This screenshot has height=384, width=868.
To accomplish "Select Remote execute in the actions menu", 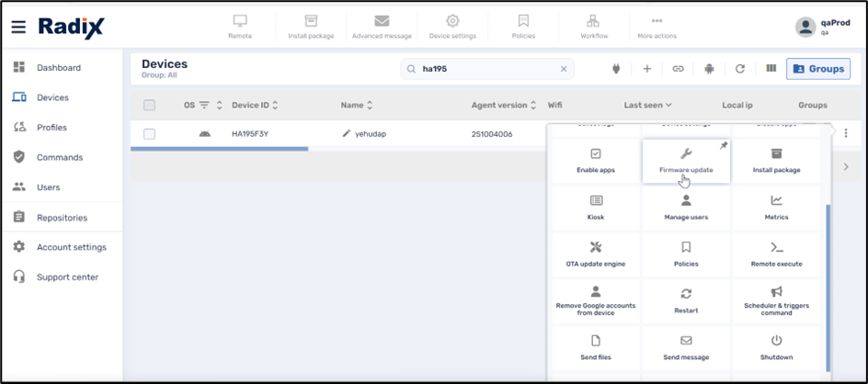I will (776, 254).
